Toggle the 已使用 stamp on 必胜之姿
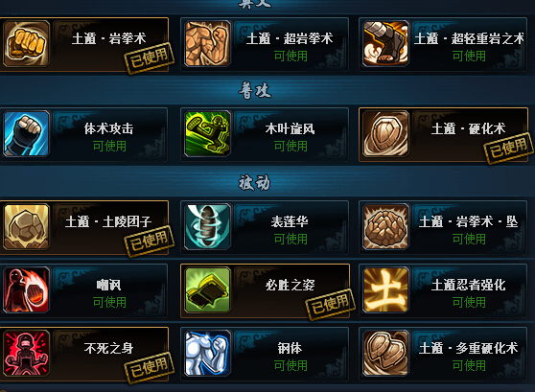Screen dimensions: 535x392 click(330, 304)
